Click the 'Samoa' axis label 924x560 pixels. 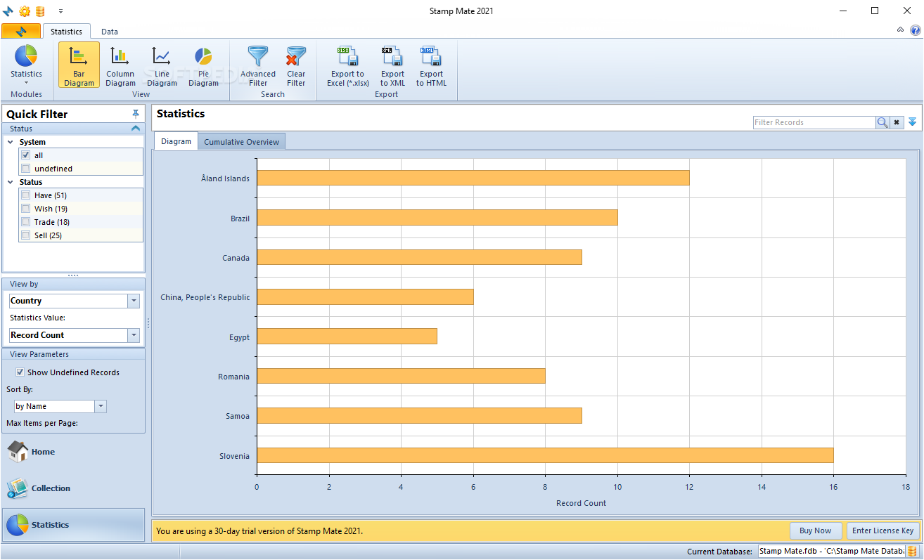pyautogui.click(x=237, y=416)
